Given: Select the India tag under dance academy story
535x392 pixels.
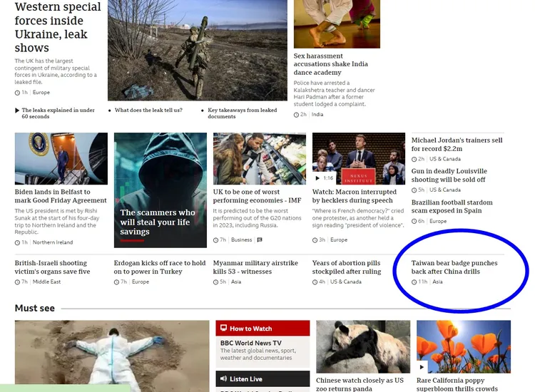Looking at the screenshot, I should coord(317,114).
